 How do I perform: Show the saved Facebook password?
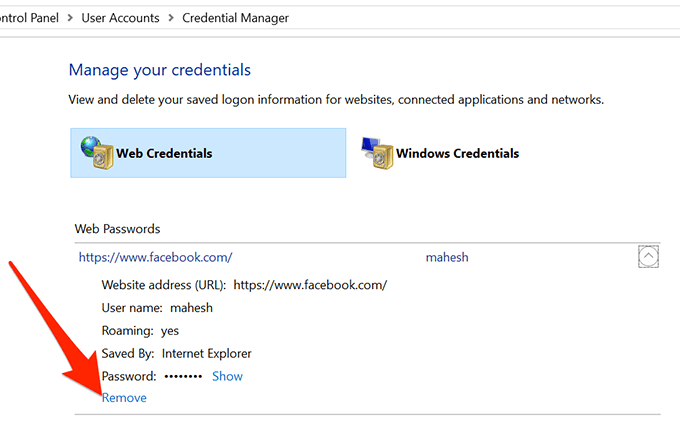(227, 376)
